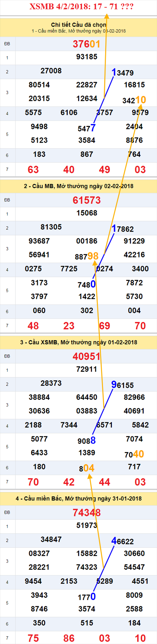Click red number 70 in 02-02-2018 table
This screenshot has height=644, width=157.
point(140,326)
